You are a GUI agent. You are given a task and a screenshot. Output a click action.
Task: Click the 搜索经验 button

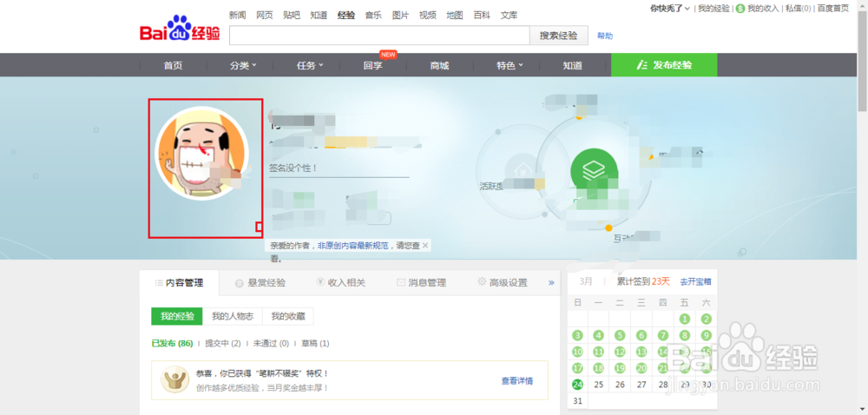[559, 36]
